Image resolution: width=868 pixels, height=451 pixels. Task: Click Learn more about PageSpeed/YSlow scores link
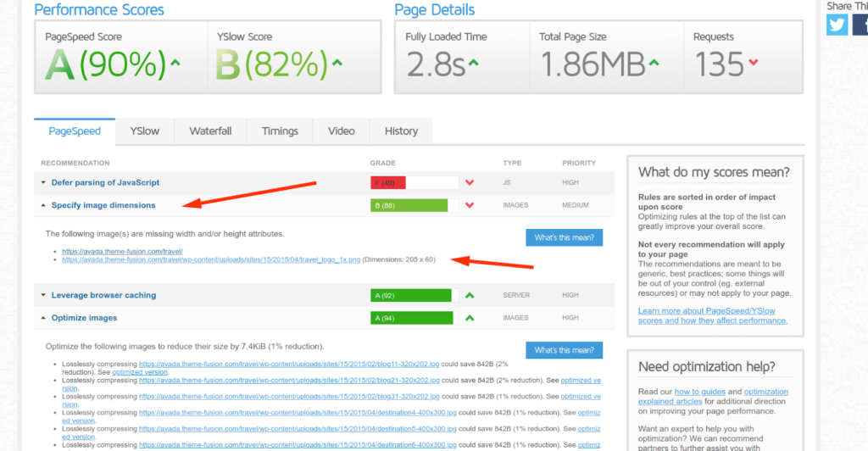(x=712, y=315)
